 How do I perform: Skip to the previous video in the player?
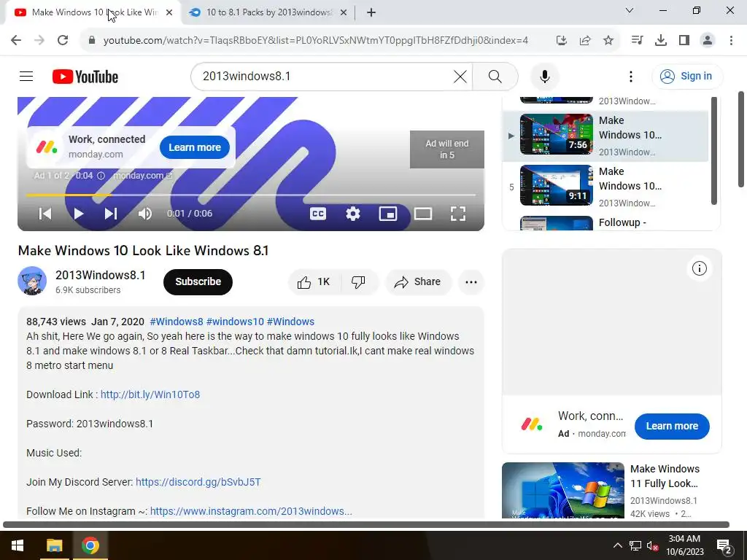(45, 214)
